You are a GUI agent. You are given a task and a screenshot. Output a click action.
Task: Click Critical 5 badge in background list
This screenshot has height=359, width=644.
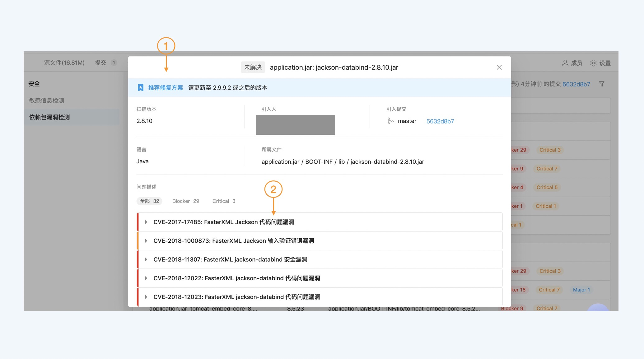(x=547, y=187)
